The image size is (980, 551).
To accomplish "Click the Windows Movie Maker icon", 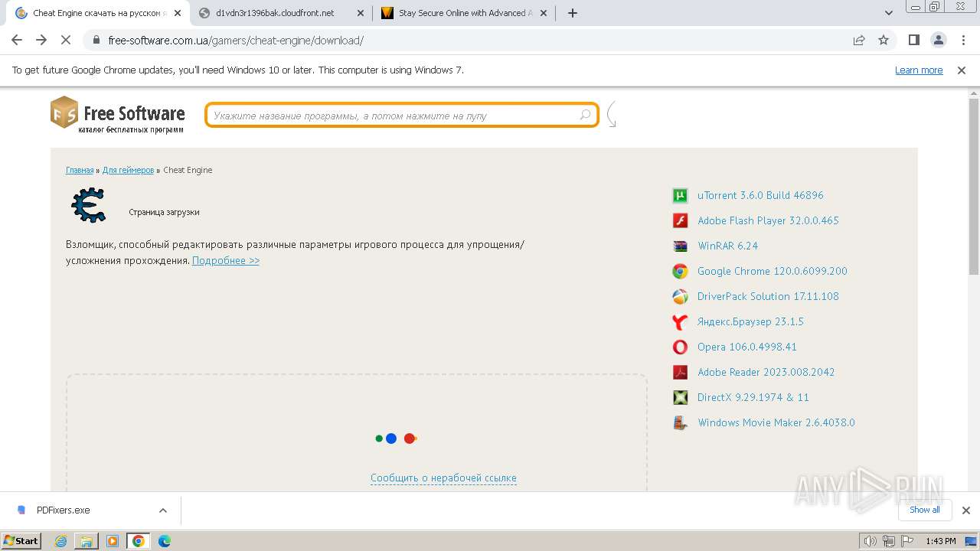I will pyautogui.click(x=680, y=422).
